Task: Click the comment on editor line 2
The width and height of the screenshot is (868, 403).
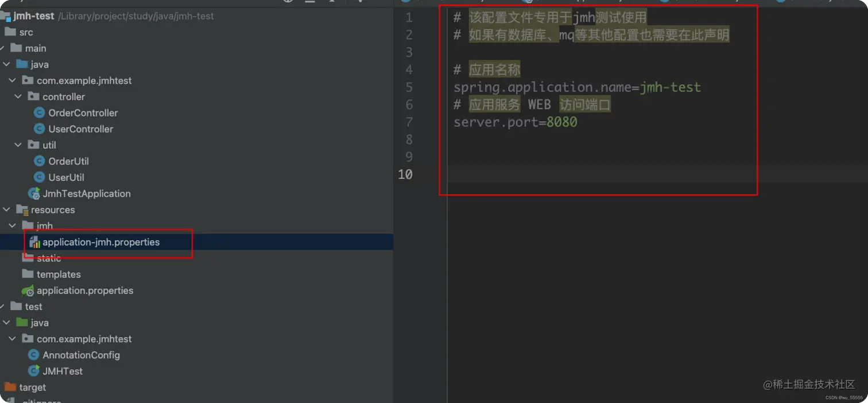Action: pyautogui.click(x=591, y=35)
